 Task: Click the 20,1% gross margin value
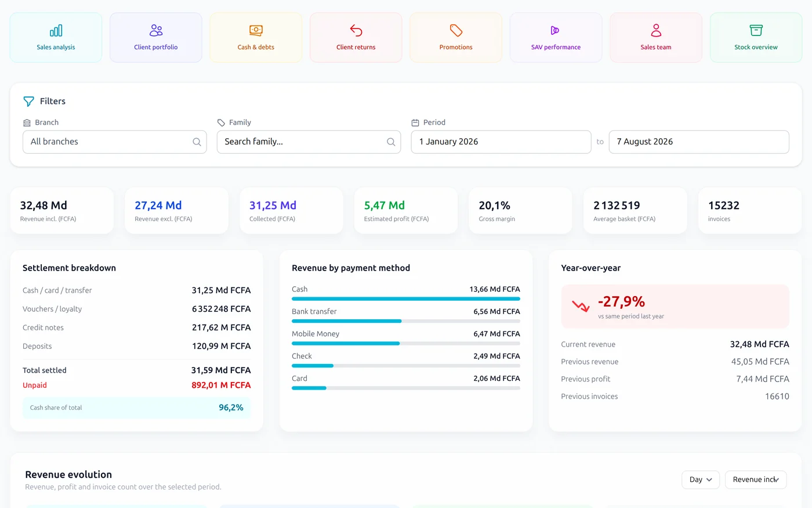(x=495, y=206)
